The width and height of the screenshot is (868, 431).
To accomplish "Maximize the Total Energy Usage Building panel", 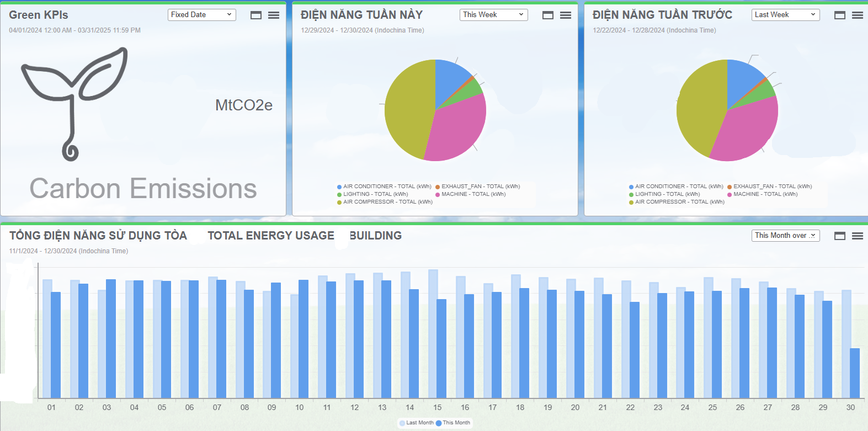I will pyautogui.click(x=840, y=236).
